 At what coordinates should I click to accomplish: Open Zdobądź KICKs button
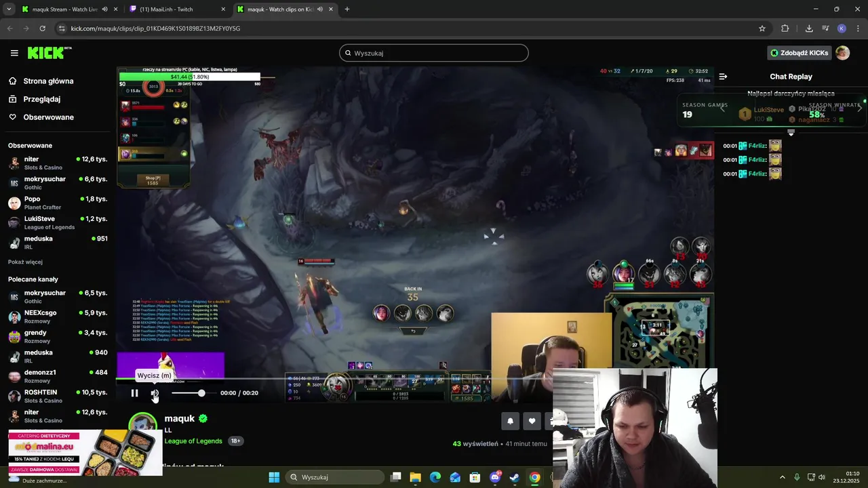800,53
